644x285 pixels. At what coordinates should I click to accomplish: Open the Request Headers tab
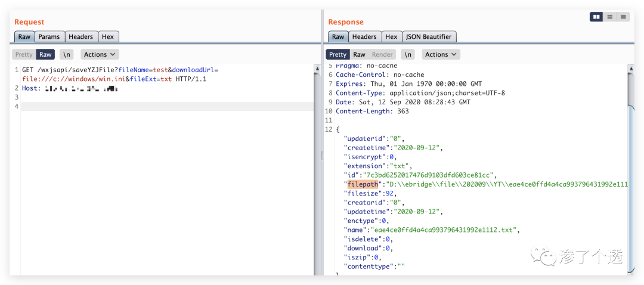[x=81, y=36]
